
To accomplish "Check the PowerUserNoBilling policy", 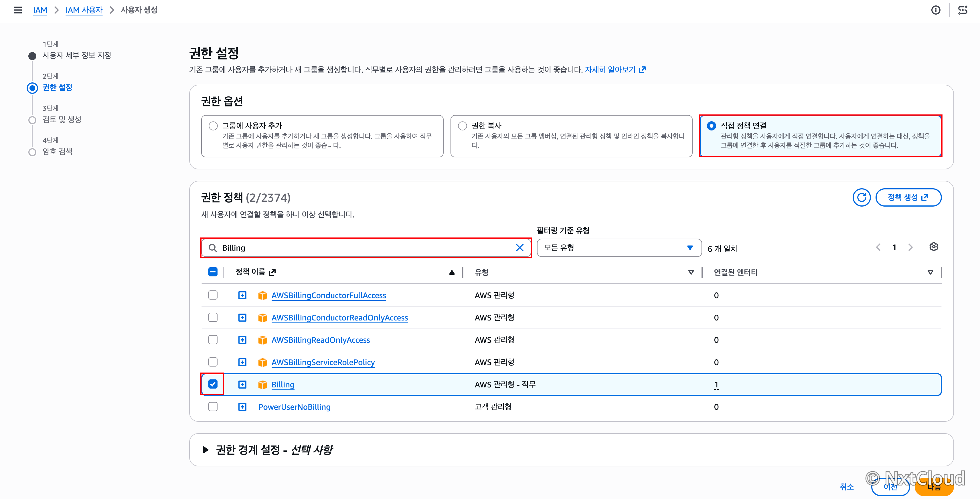I will tap(213, 407).
